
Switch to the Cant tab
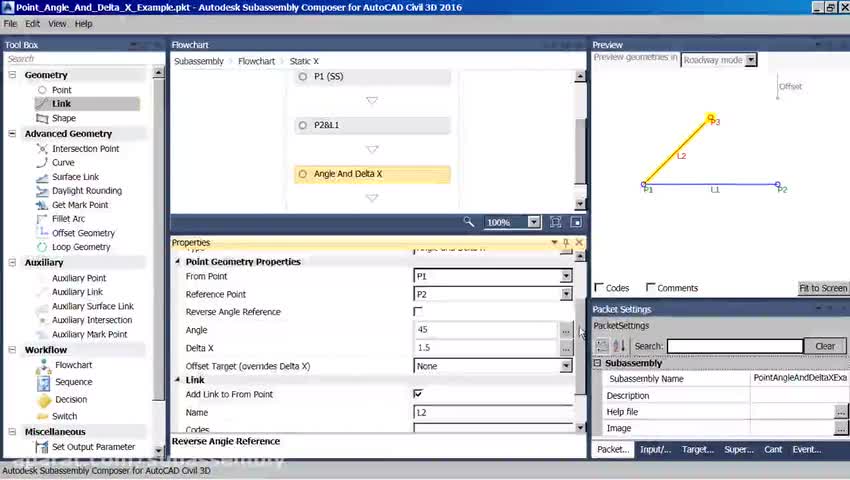pyautogui.click(x=773, y=450)
